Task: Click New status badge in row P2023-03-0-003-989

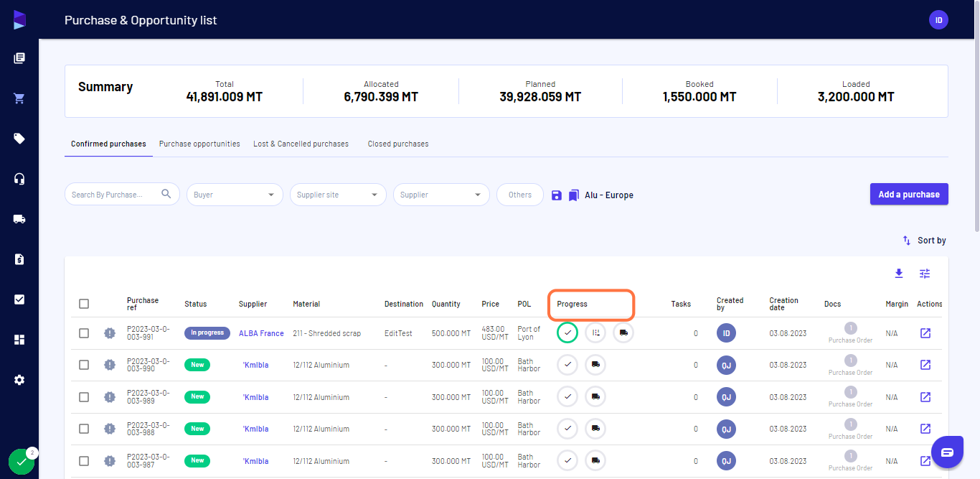Action: (x=197, y=396)
